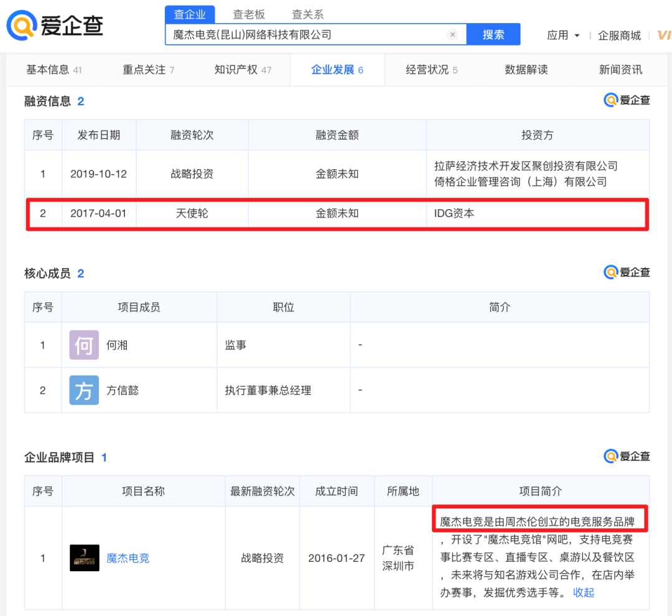Open the 知识产权 tab
The width and height of the screenshot is (672, 616).
pos(243,70)
